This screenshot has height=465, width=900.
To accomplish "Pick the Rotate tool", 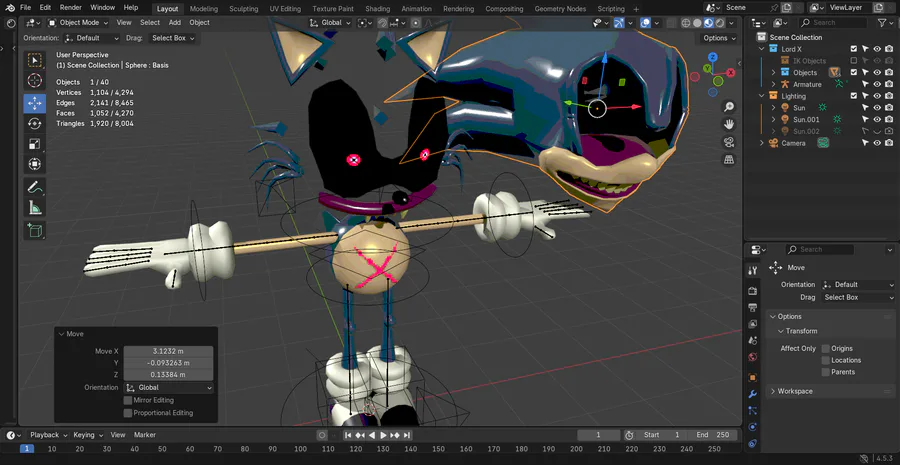I will point(34,123).
